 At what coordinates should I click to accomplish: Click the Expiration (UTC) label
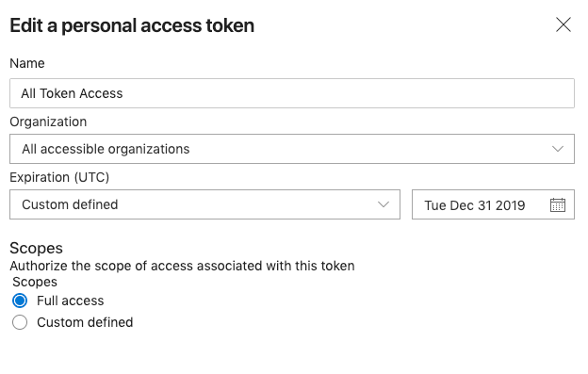pos(59,177)
